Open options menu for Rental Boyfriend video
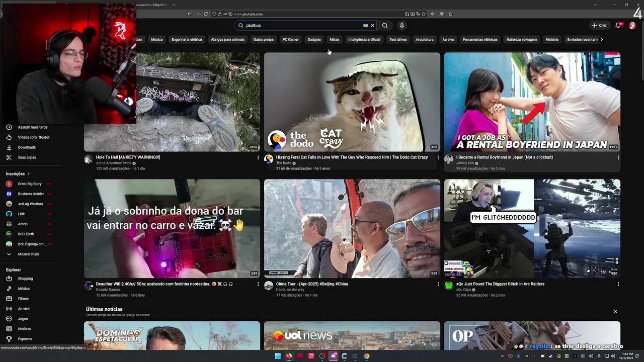Screen dimensions: 644x362 point(618,157)
